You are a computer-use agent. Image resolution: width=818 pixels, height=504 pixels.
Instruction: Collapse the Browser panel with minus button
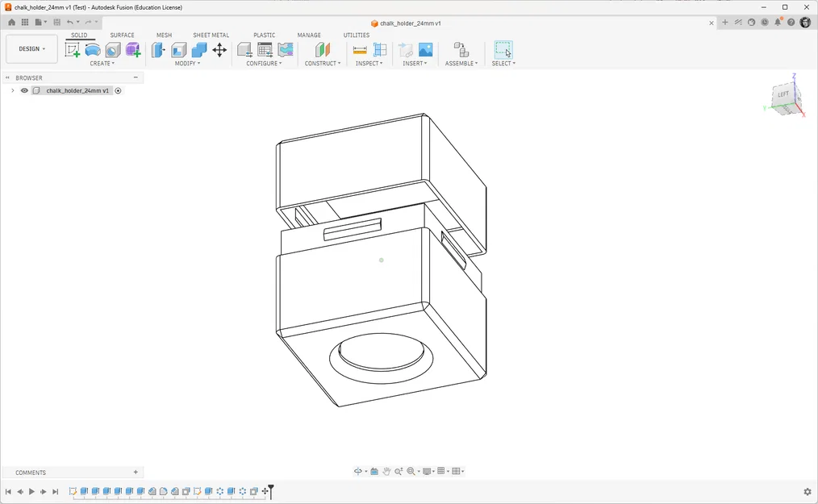pyautogui.click(x=136, y=77)
